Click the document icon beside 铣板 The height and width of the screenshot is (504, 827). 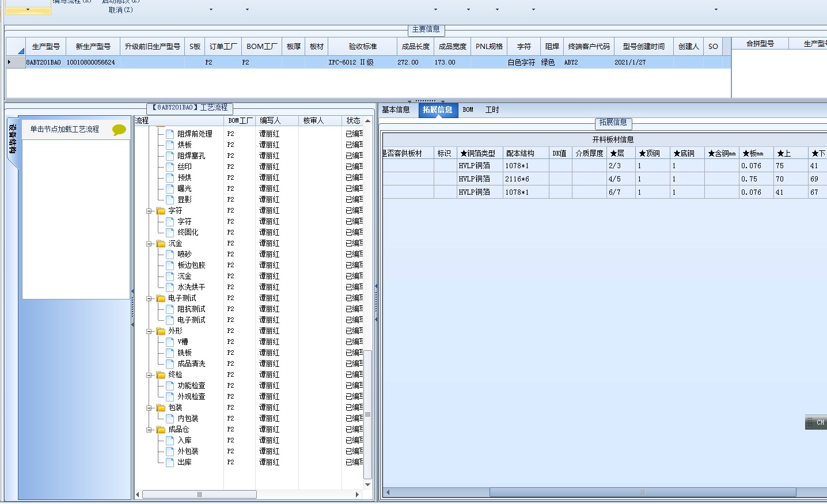170,353
